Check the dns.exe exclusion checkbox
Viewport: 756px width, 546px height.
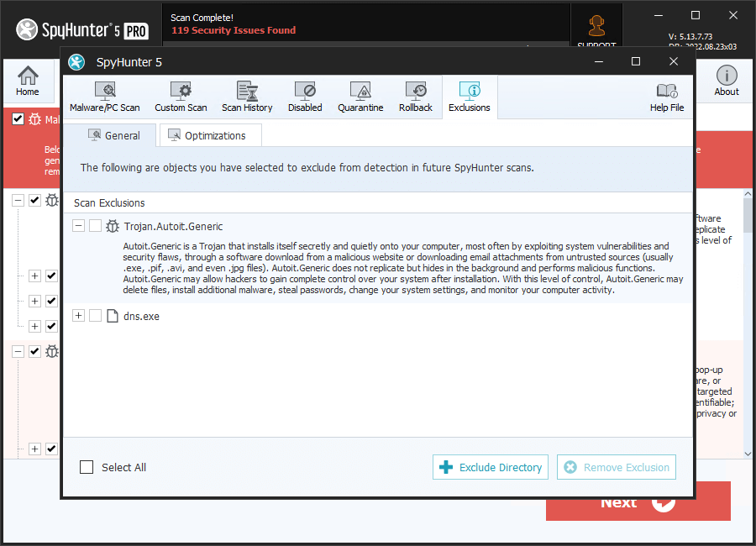[x=96, y=316]
